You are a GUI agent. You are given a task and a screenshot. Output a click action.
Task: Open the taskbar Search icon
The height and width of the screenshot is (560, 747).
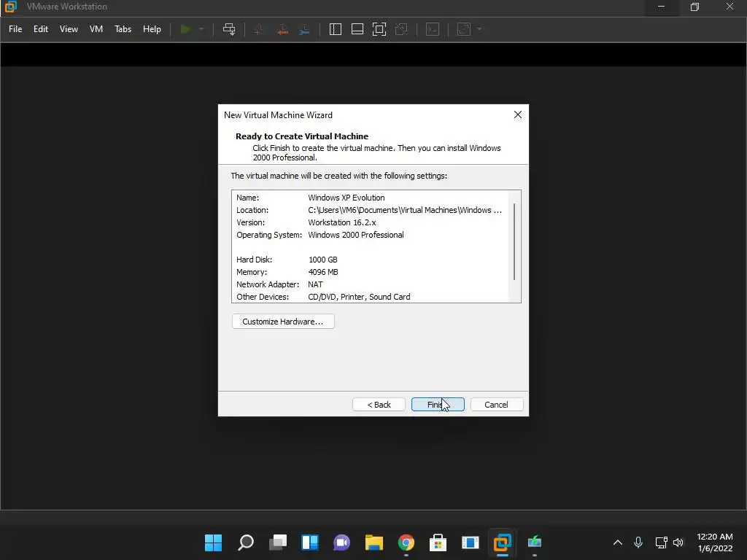tap(246, 542)
